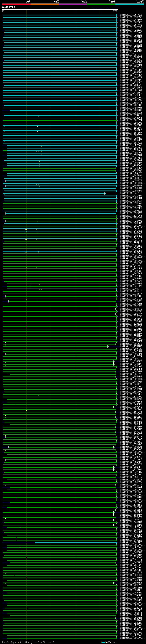Click the white query sequence bar
This screenshot has height=644, width=146.
click(60, 10)
